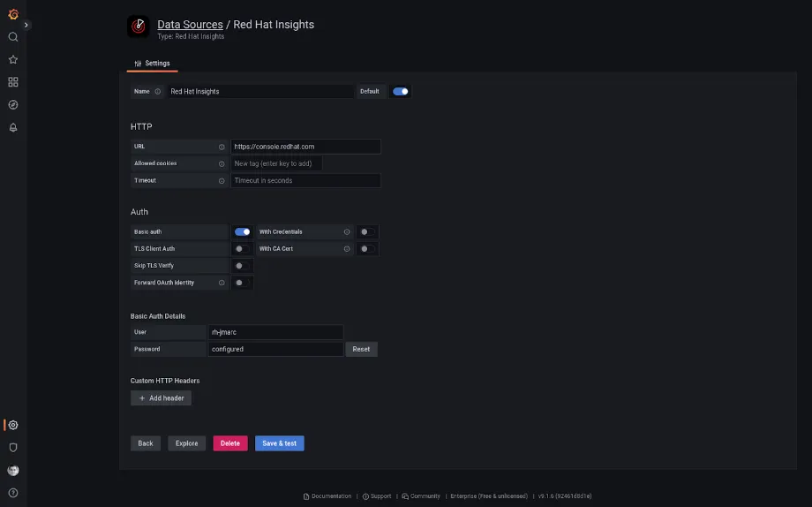Add a custom HTTP header
Image resolution: width=812 pixels, height=507 pixels.
[161, 398]
